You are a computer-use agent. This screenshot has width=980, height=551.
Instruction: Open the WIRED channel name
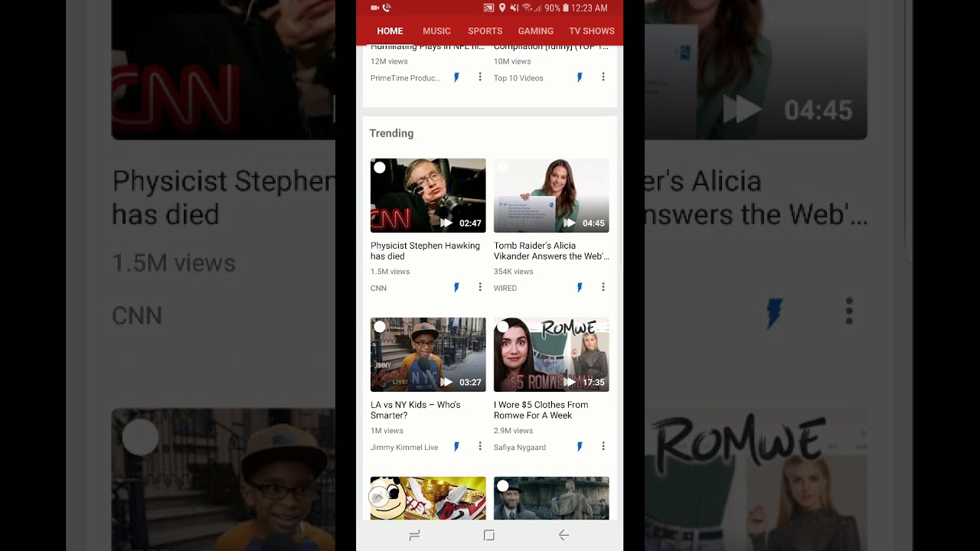point(505,289)
